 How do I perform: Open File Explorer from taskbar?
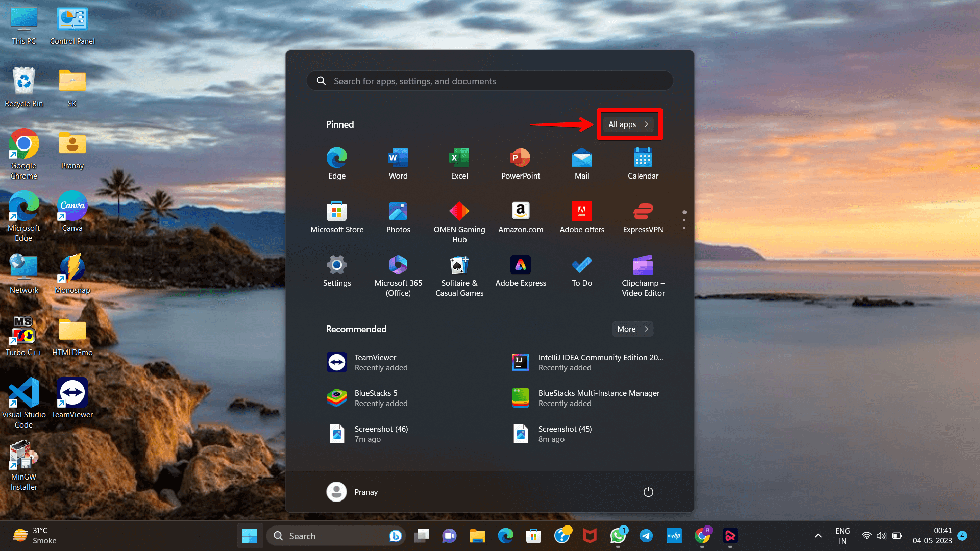[x=477, y=536]
